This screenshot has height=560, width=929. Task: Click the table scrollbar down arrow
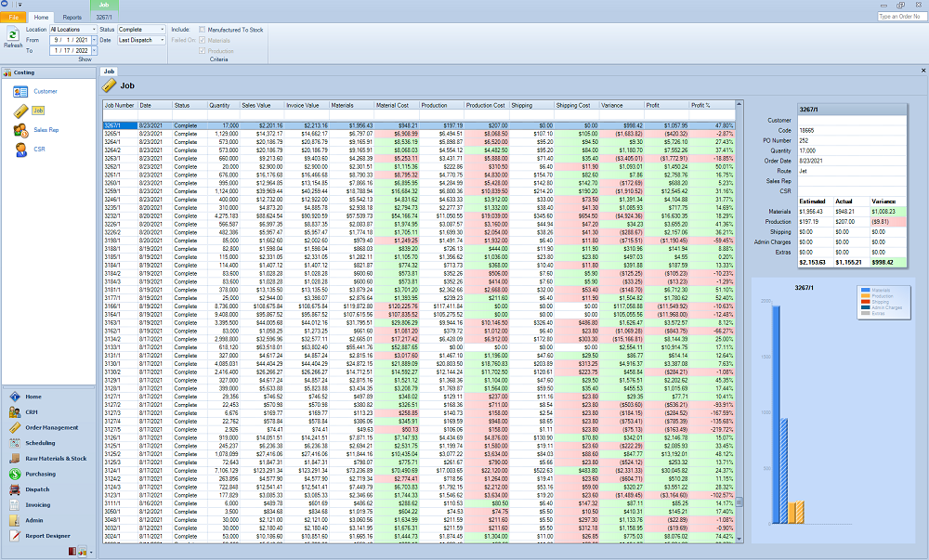739,540
